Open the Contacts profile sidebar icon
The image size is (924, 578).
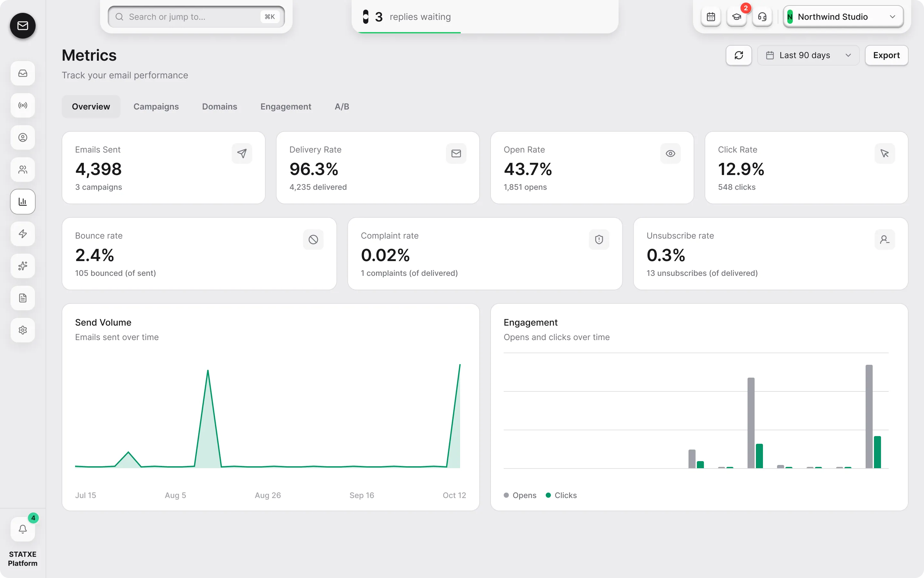coord(22,137)
